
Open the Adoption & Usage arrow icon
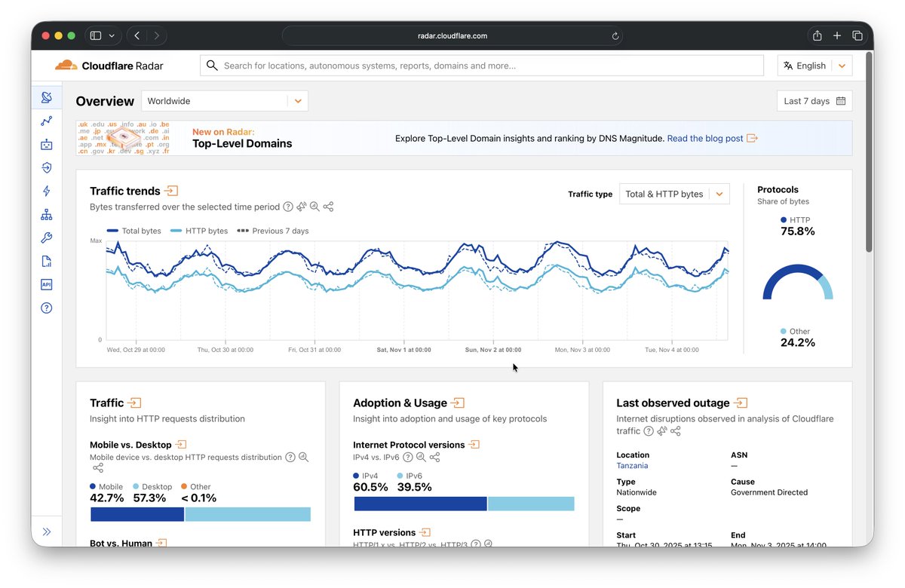[x=457, y=403]
